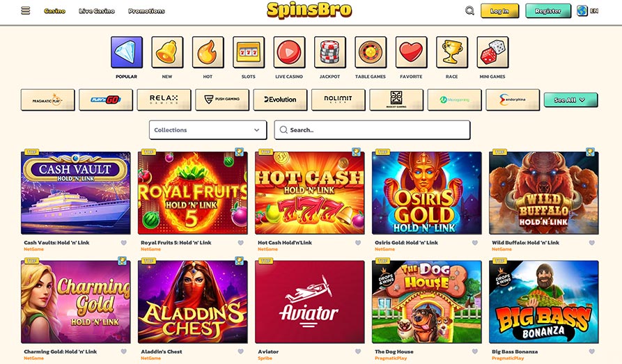
Task: Switch to the Live Casino tab
Action: pyautogui.click(x=97, y=11)
